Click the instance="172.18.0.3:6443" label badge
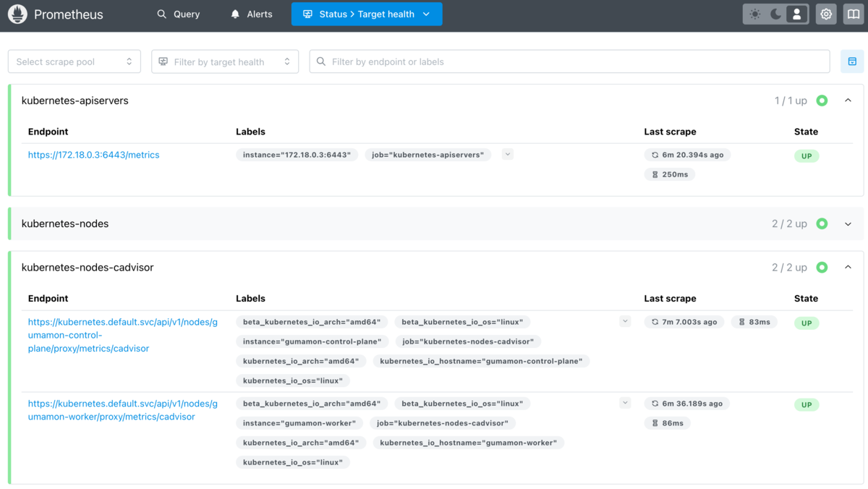 pyautogui.click(x=297, y=155)
